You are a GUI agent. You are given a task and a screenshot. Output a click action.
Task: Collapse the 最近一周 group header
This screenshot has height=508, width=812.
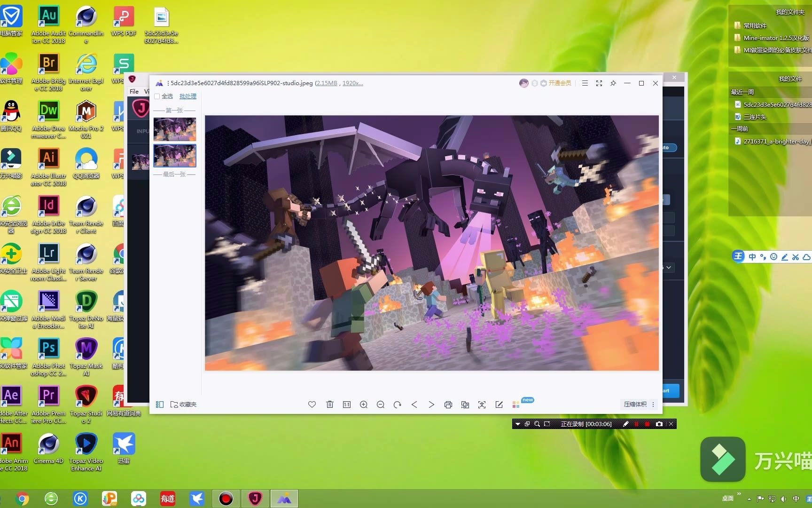[x=742, y=92]
